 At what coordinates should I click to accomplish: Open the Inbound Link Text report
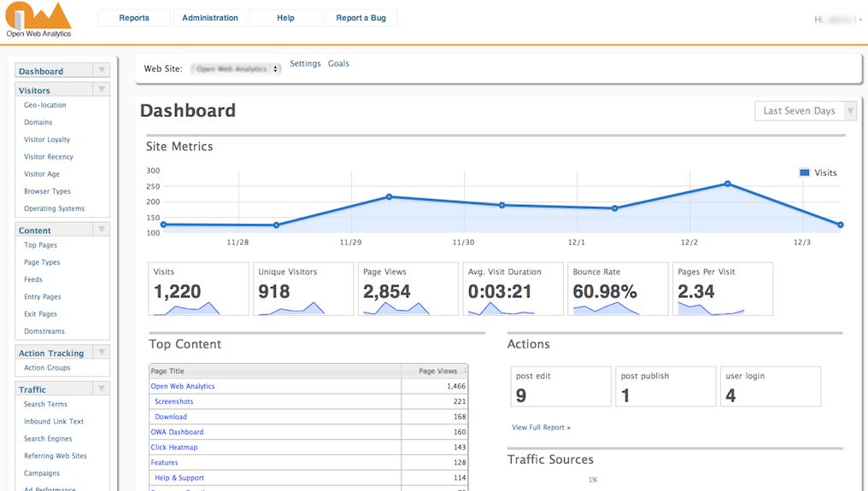pyautogui.click(x=54, y=421)
